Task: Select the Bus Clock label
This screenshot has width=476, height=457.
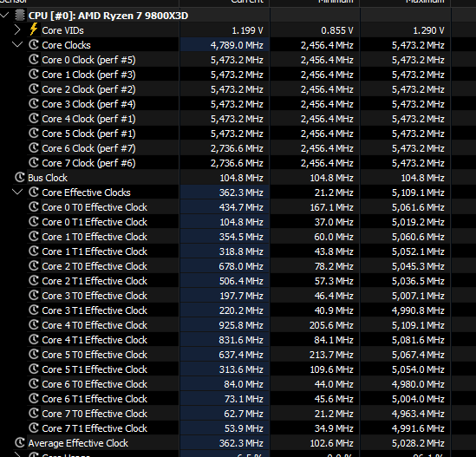Action: click(x=48, y=178)
